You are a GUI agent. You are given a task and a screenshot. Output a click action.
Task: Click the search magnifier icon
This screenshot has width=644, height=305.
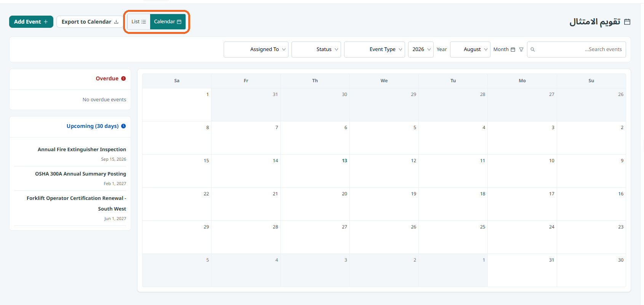pos(533,50)
